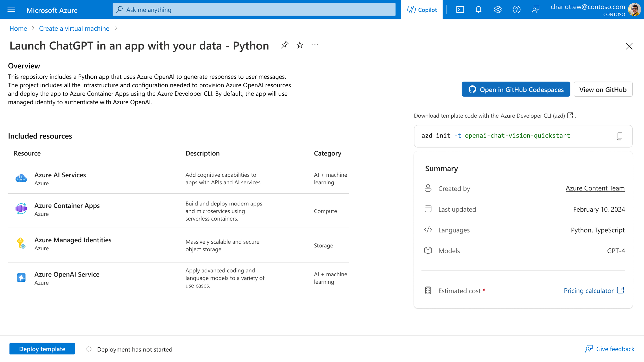Copy the azd init command
This screenshot has height=362, width=644.
click(x=619, y=136)
